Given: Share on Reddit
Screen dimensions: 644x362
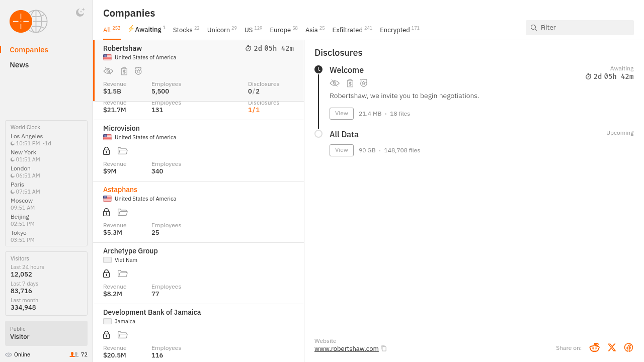Looking at the screenshot, I should coord(595,347).
